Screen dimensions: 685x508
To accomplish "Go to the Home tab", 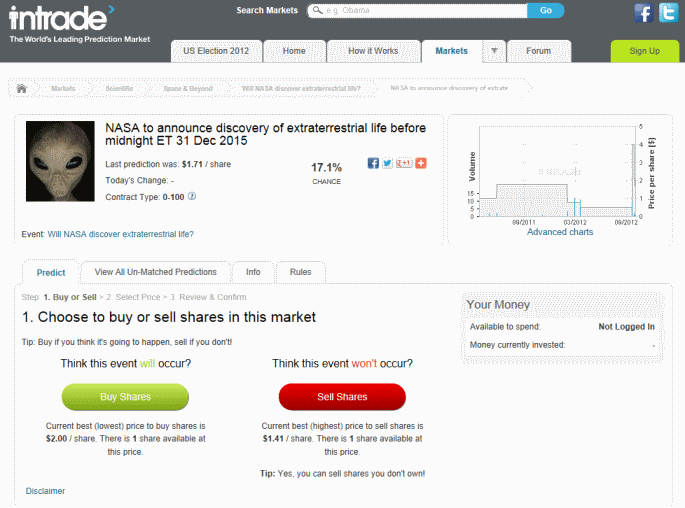I will pos(294,51).
